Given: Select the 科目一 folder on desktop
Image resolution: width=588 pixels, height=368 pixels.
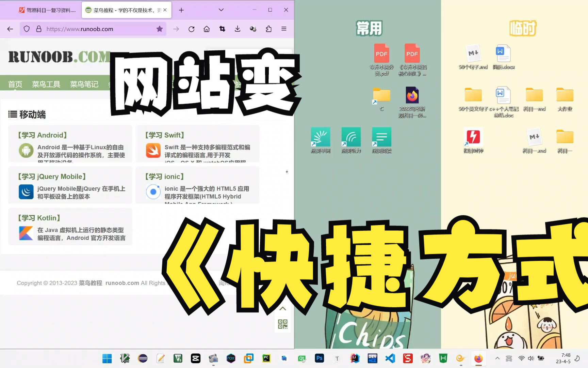Looking at the screenshot, I should (565, 140).
